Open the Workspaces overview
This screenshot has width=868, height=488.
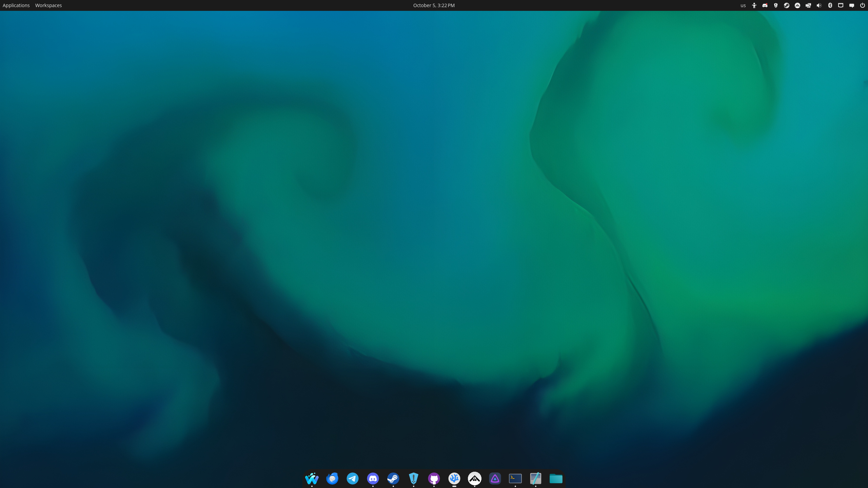48,5
